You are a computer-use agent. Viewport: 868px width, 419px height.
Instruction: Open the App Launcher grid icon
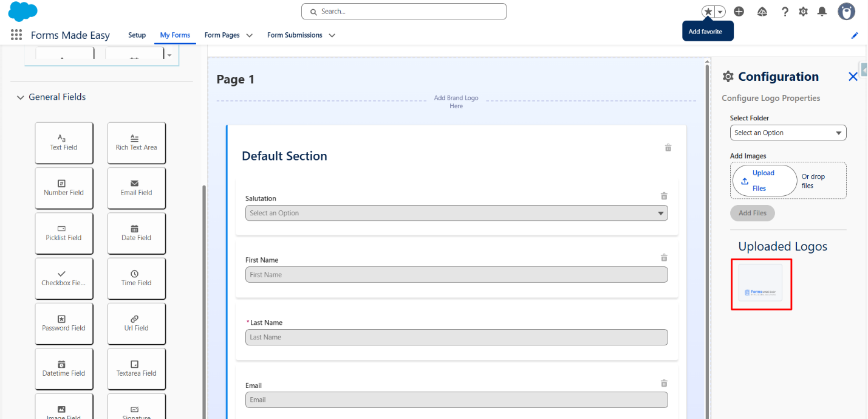coord(16,35)
